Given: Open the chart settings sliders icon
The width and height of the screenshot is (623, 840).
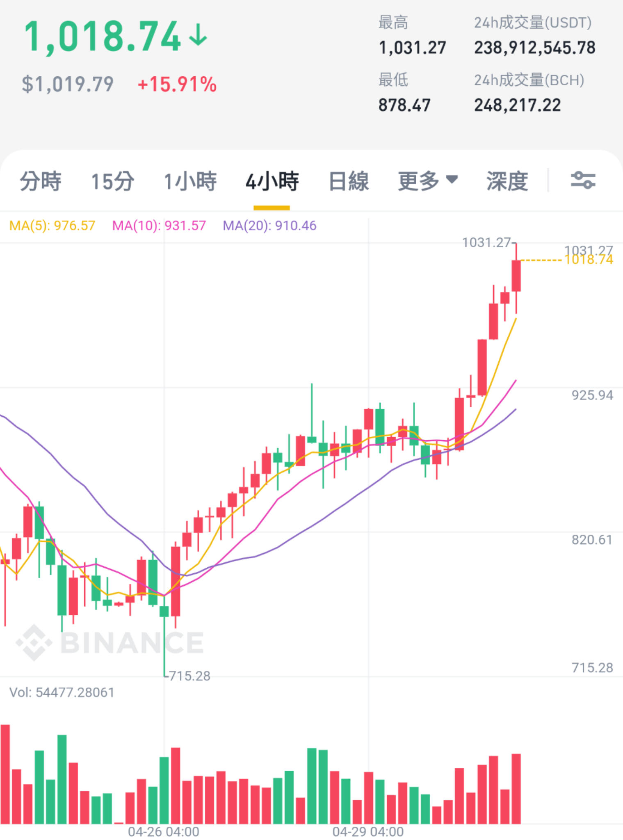Looking at the screenshot, I should click(583, 180).
